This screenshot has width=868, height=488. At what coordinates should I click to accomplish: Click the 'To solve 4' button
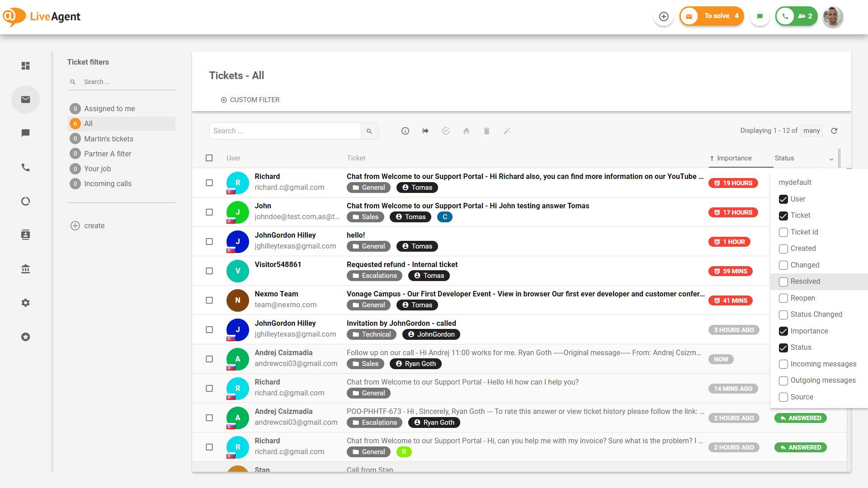click(x=712, y=16)
